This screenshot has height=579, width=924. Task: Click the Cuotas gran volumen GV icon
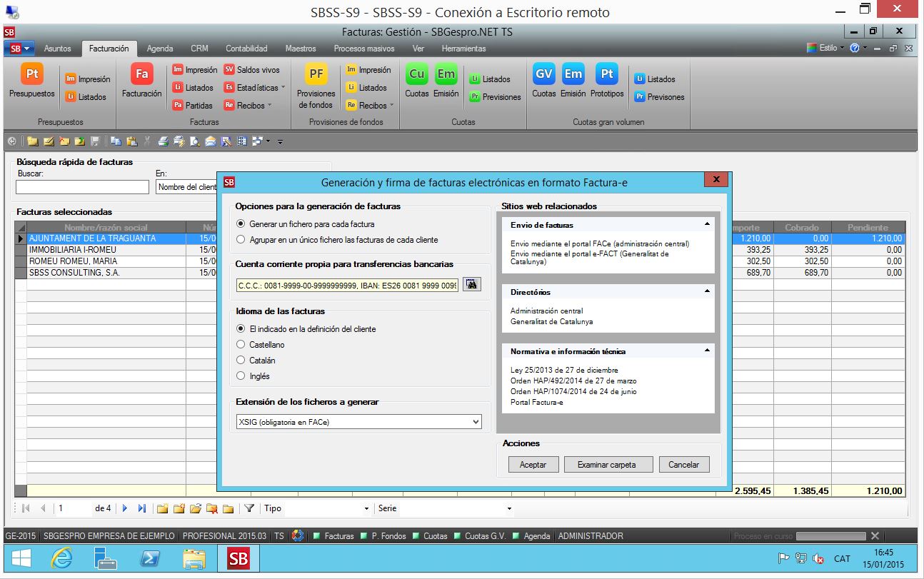pyautogui.click(x=544, y=74)
